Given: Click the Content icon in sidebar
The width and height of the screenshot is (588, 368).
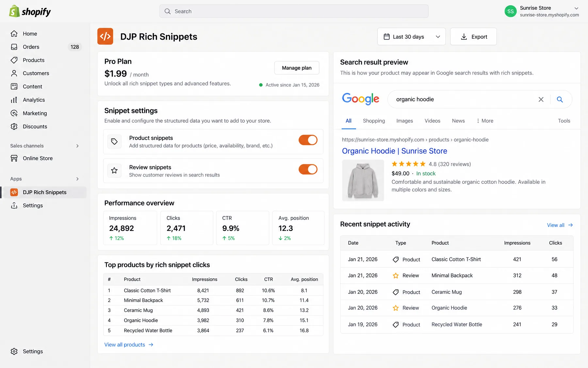Looking at the screenshot, I should coord(14,86).
